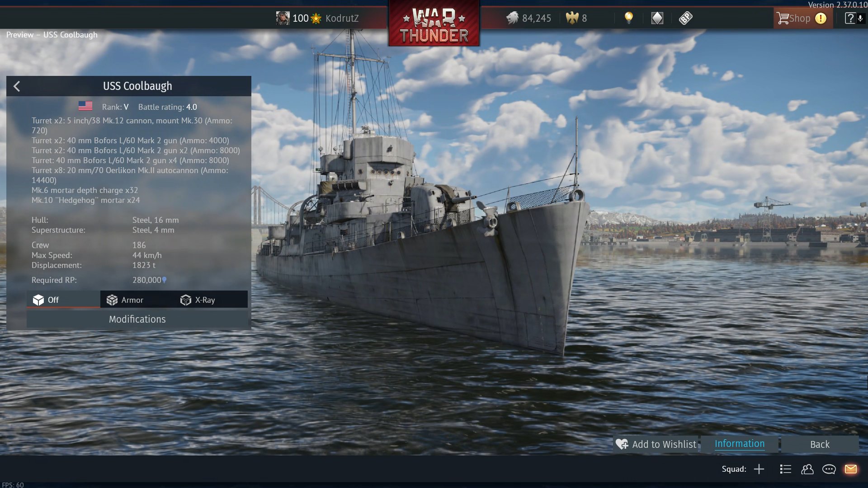Image resolution: width=868 pixels, height=488 pixels.
Task: Open the chat speech bubble icon
Action: [x=829, y=469]
